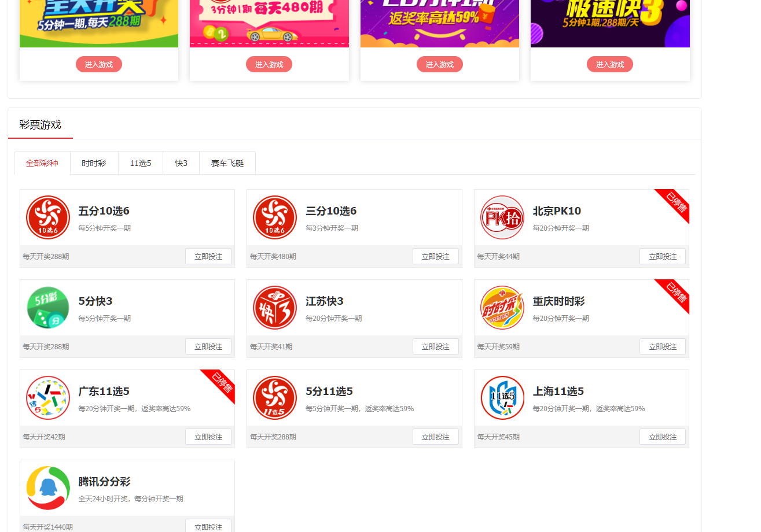Click the 上海11选5 blue icon

(502, 397)
